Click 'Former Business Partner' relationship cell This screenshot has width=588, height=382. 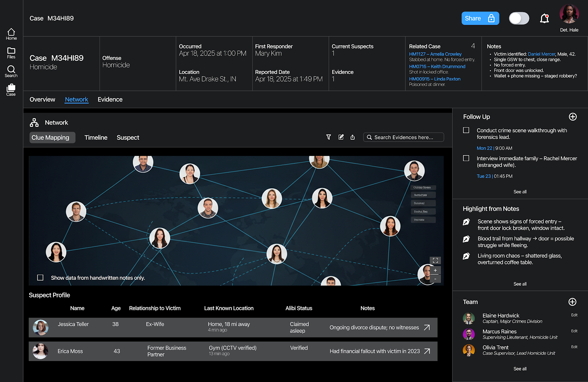coord(167,351)
